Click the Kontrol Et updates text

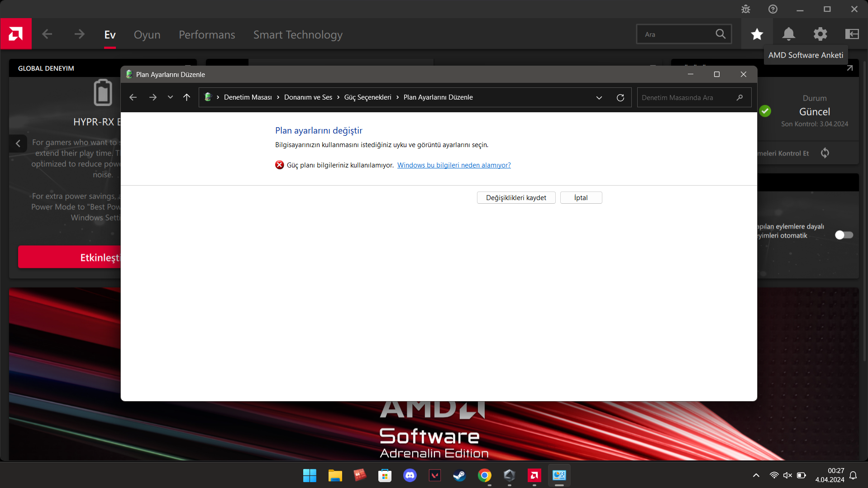783,153
